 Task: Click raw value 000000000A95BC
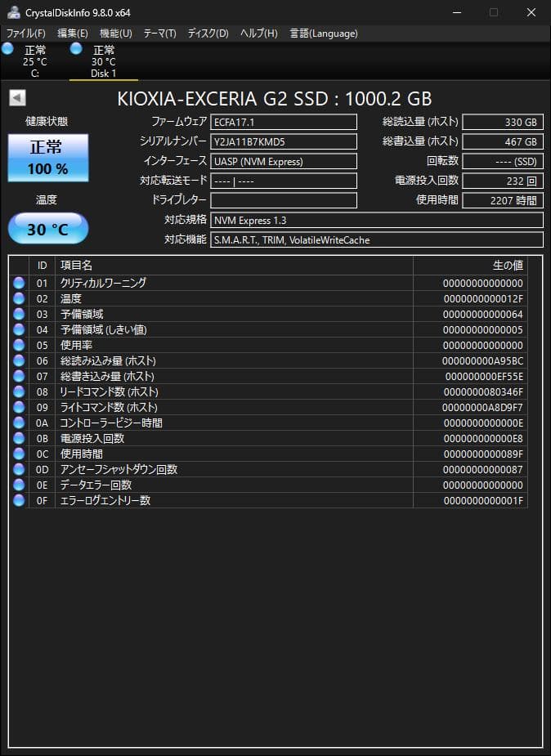tap(482, 360)
